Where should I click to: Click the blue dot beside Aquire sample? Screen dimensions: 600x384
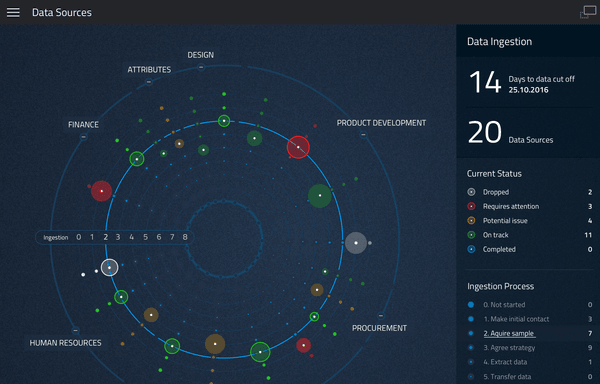pyautogui.click(x=471, y=334)
